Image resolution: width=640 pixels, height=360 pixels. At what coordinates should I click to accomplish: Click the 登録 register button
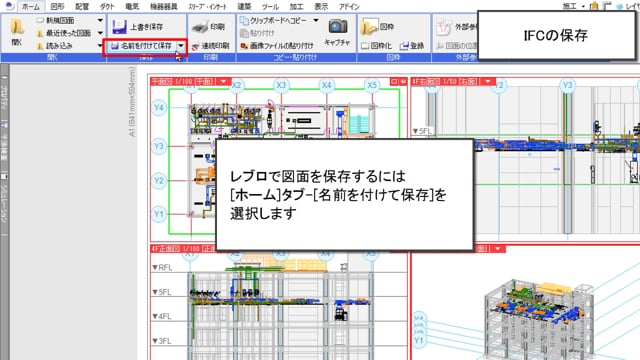(x=412, y=46)
